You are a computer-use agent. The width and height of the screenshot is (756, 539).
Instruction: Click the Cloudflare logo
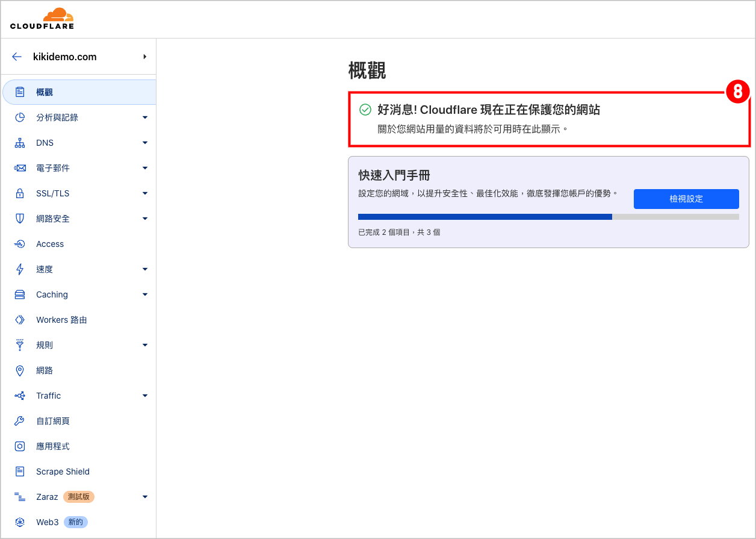tap(42, 19)
